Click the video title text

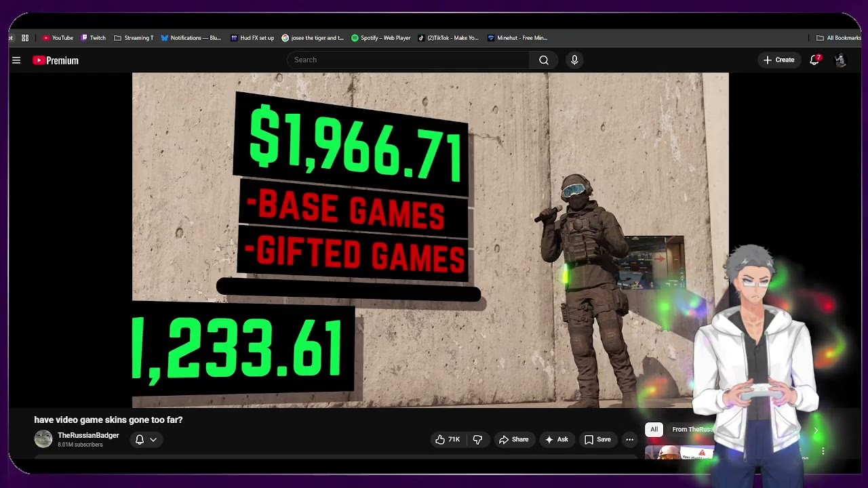108,420
